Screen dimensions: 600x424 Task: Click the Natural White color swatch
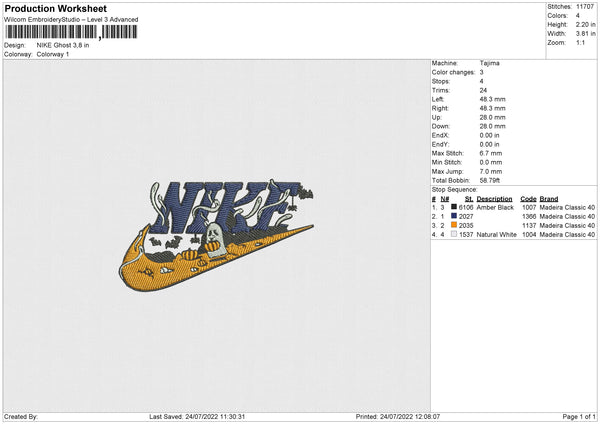[454, 234]
